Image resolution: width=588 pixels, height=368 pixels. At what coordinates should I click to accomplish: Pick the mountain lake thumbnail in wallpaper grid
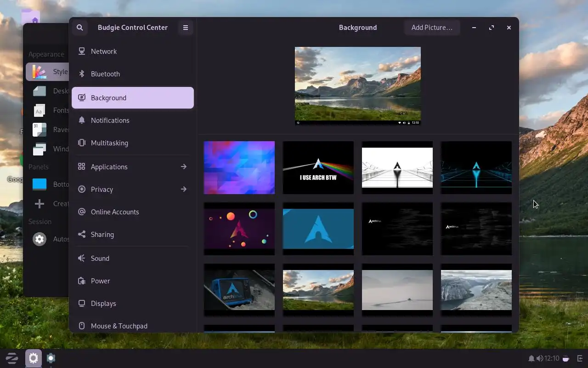(x=318, y=290)
